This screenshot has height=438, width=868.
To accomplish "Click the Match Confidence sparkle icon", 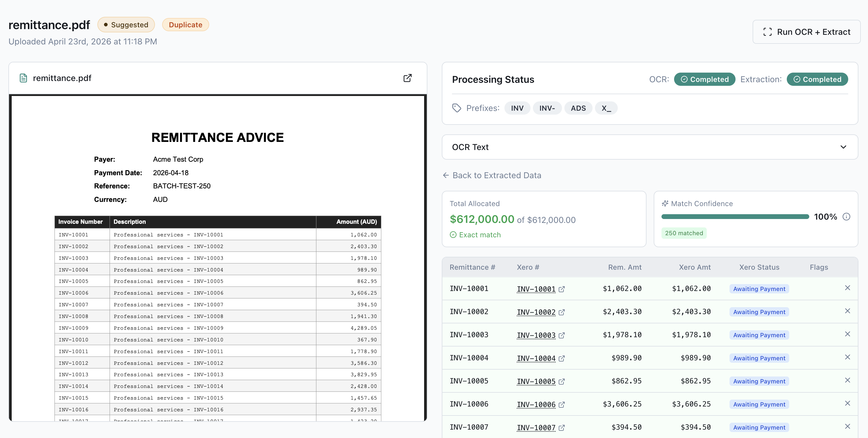I will pyautogui.click(x=665, y=204).
